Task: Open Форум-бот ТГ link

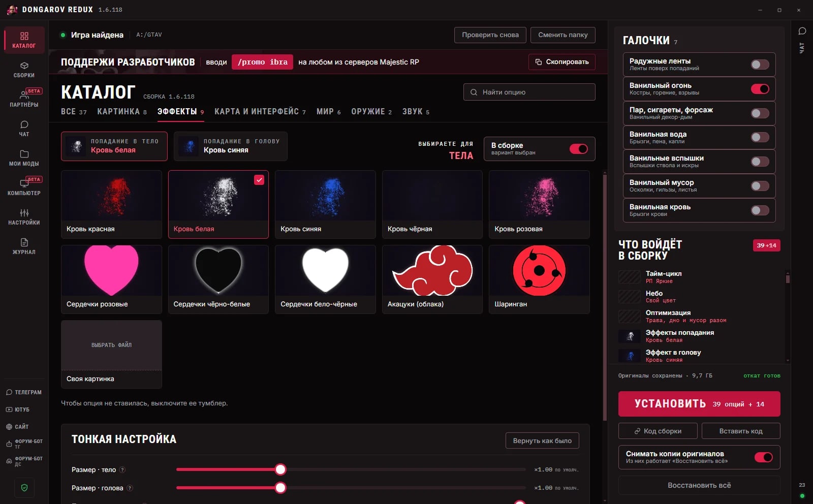Action: (24, 444)
